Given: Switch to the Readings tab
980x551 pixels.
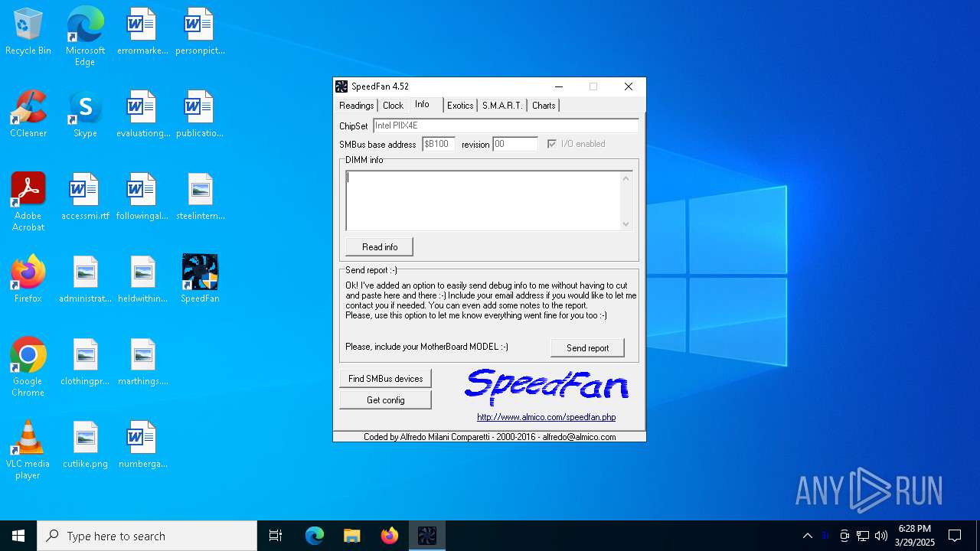Looking at the screenshot, I should point(357,106).
